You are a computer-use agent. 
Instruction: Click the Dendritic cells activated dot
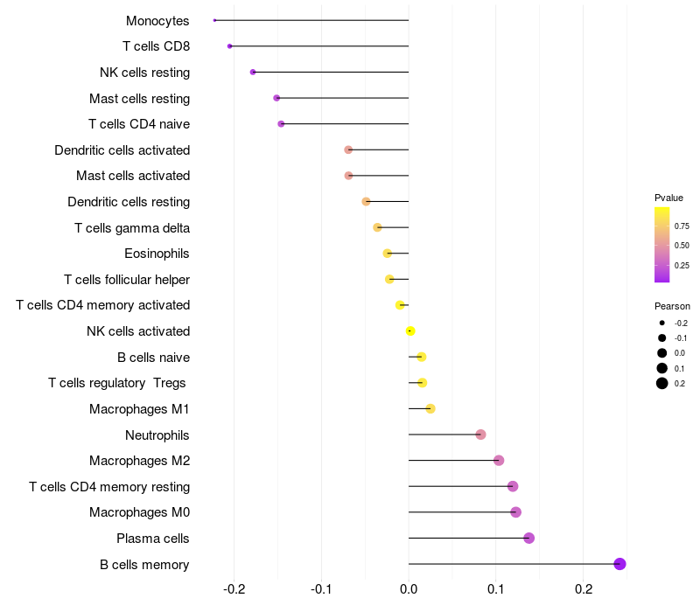[348, 150]
